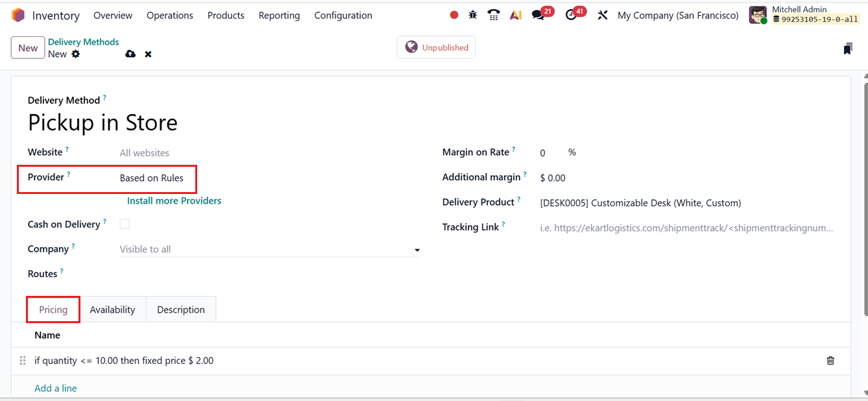The height and width of the screenshot is (401, 868).
Task: Enable the Cash on Delivery checkbox
Action: click(x=125, y=224)
